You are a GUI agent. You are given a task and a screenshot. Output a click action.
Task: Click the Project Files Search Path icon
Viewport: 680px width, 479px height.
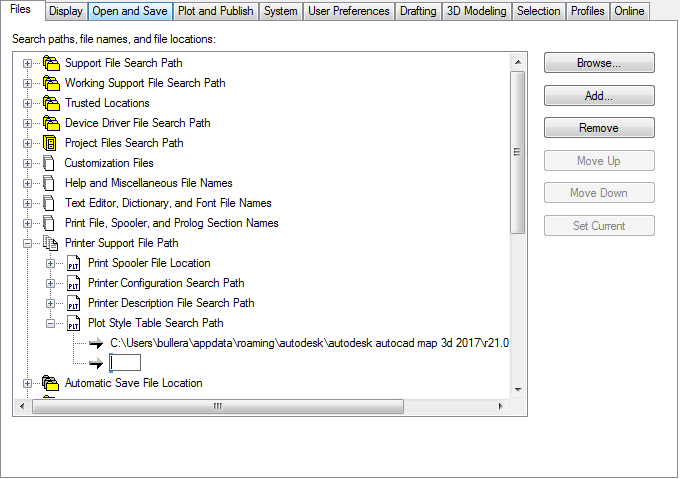[50, 143]
